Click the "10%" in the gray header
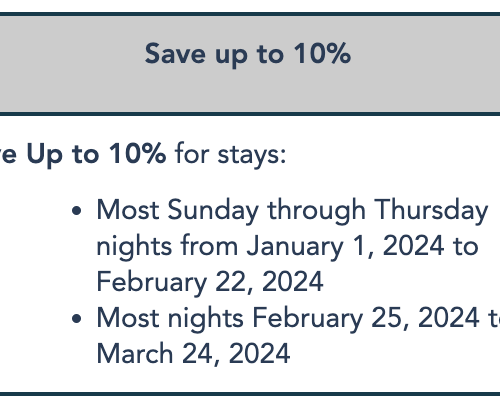 [x=323, y=53]
